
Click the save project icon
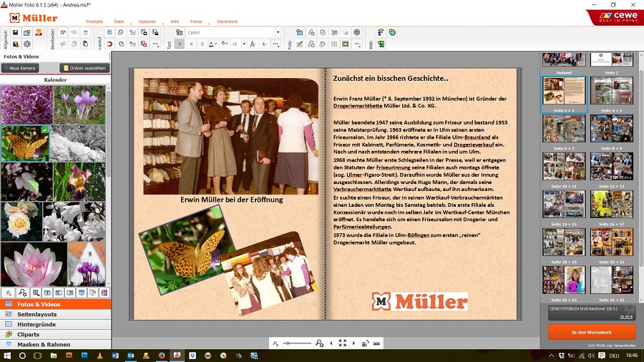(16, 33)
